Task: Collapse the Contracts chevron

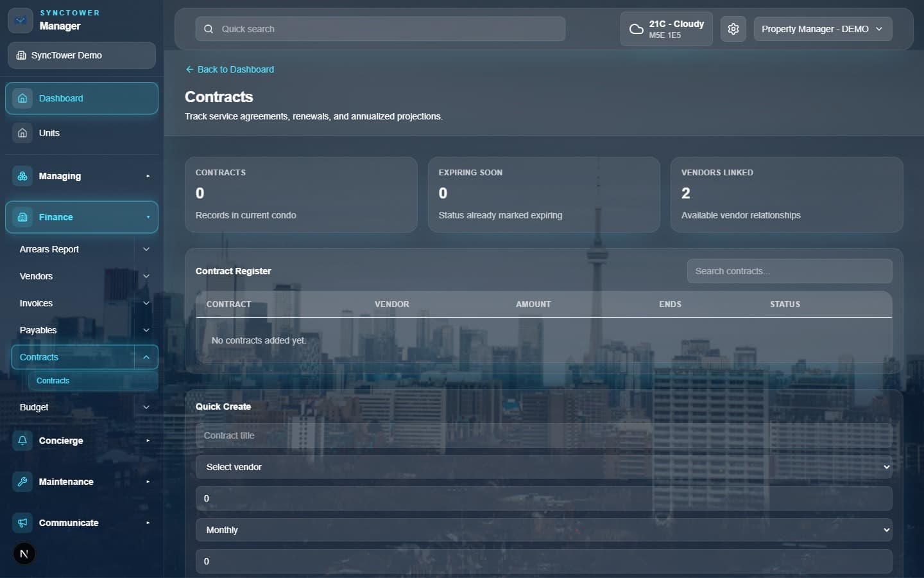Action: coord(146,357)
